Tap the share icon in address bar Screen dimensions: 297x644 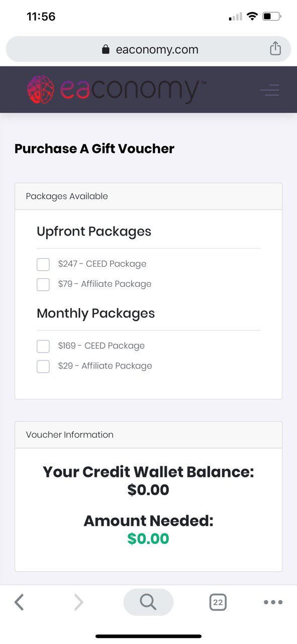pyautogui.click(x=275, y=49)
